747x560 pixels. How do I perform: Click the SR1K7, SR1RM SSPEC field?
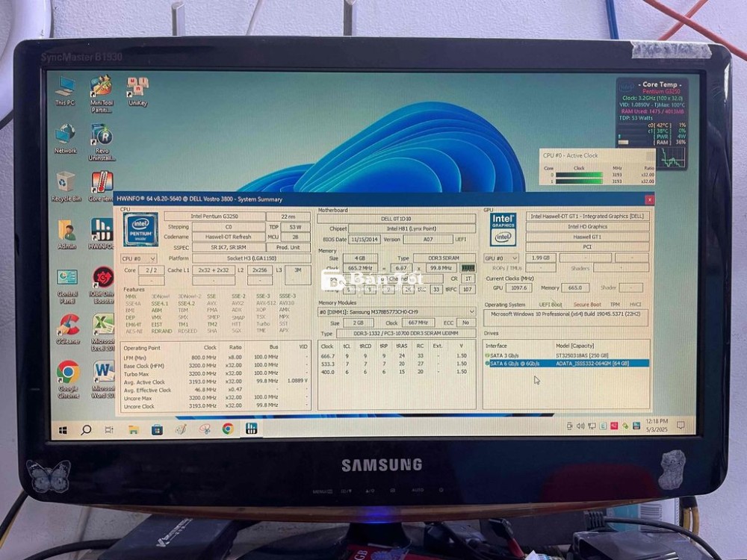click(228, 248)
